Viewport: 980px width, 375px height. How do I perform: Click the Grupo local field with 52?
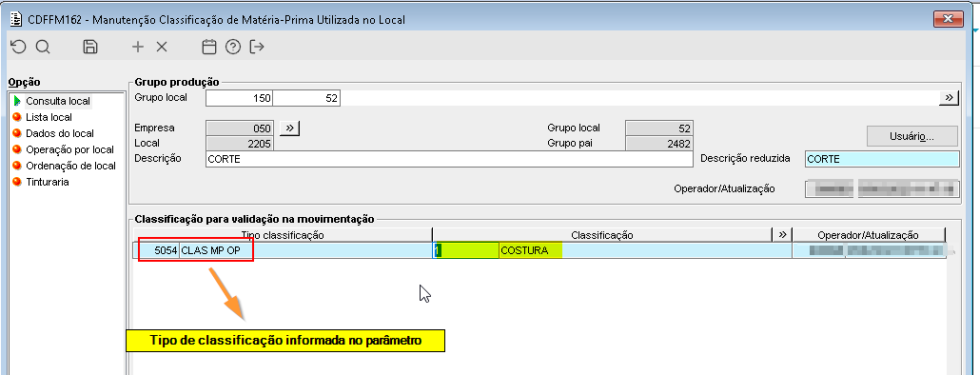click(307, 99)
